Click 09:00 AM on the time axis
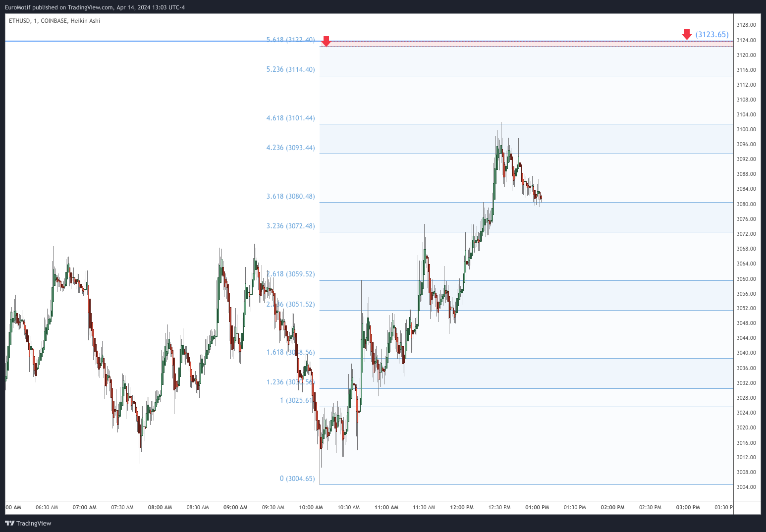Screen dimensions: 766x532 235,507
